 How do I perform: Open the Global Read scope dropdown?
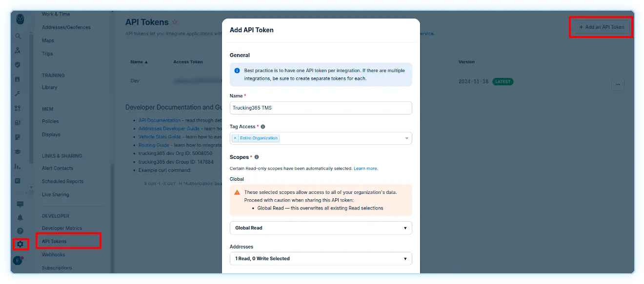pos(321,228)
